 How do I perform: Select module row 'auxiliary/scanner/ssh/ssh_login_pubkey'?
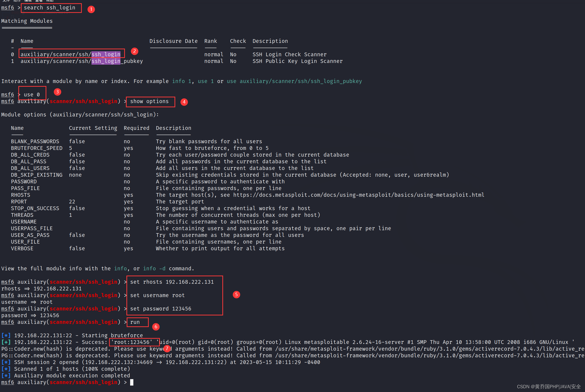click(82, 61)
